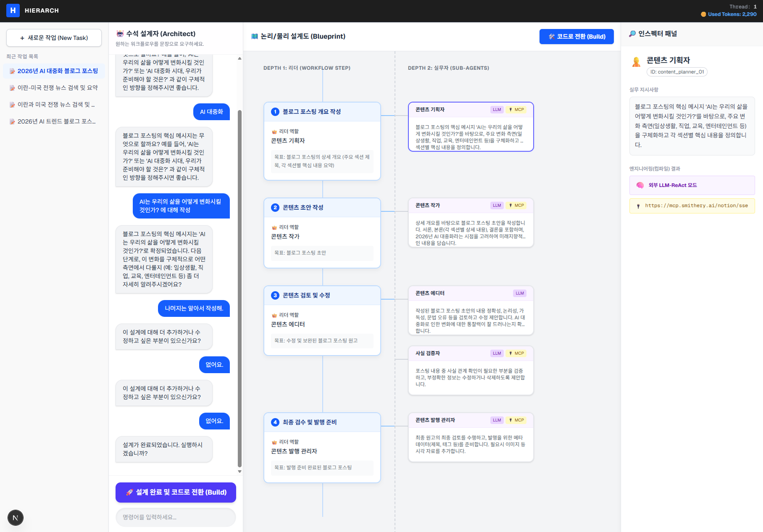Select the 콘텐츠 작가 sub-agent card
Screen dimensions: 763x532
click(471, 223)
